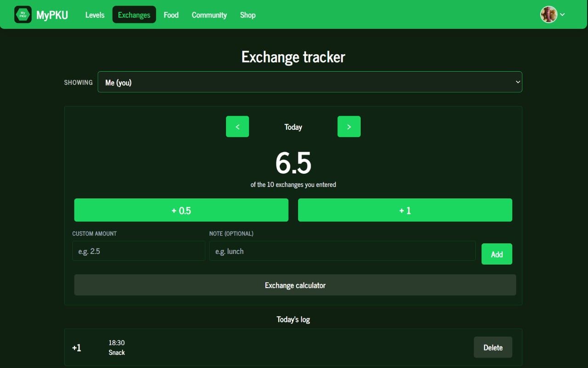Screen dimensions: 588x368
Task: Click the 18:30 time in the log
Action: coord(117,343)
